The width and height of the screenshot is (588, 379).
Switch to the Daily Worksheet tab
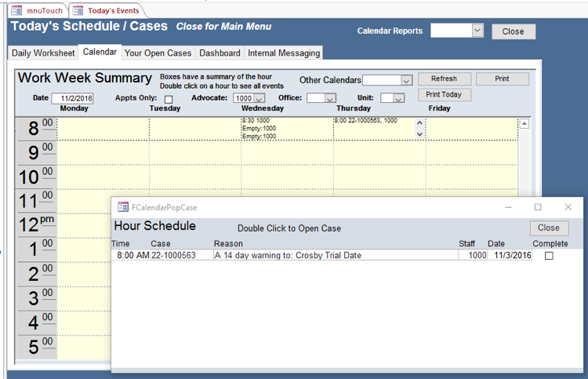pyautogui.click(x=44, y=53)
